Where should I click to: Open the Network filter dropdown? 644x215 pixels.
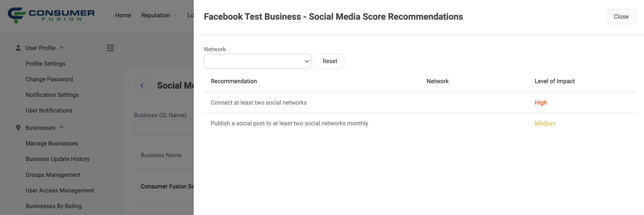(x=258, y=61)
